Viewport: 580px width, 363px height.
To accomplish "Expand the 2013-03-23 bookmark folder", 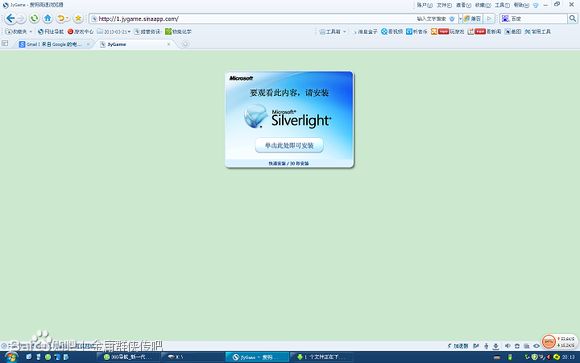I will tap(114, 32).
